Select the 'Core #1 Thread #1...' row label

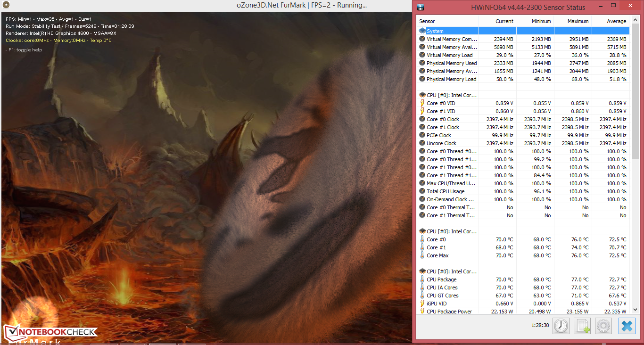tap(452, 175)
